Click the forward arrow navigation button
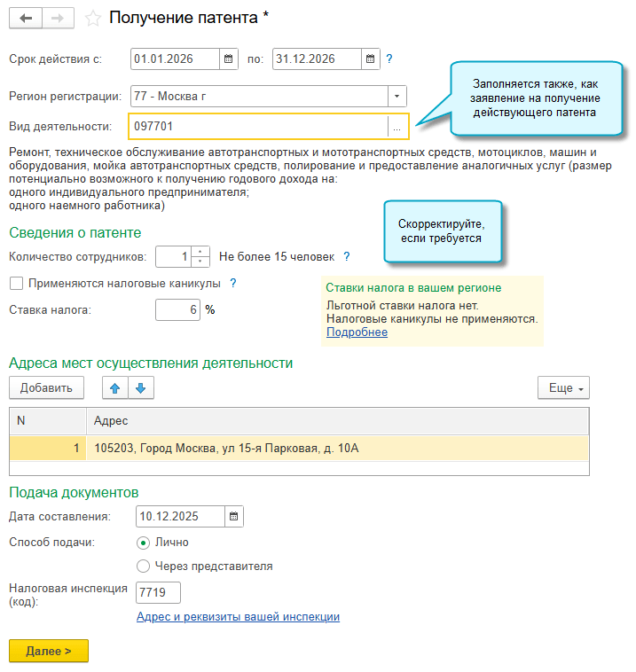This screenshot has height=672, width=636. (x=57, y=18)
